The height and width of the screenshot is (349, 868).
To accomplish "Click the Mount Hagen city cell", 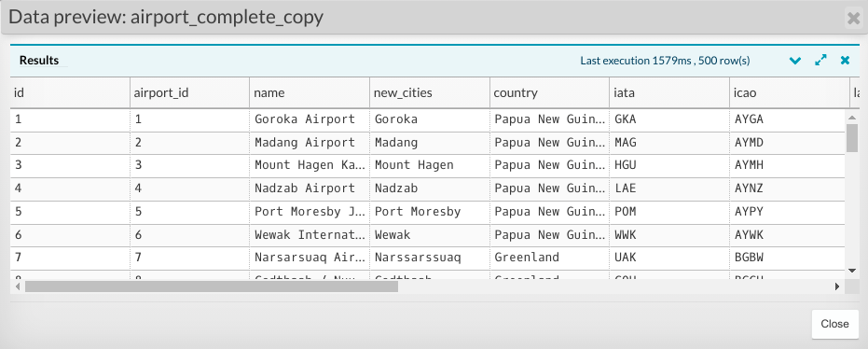I will point(430,166).
